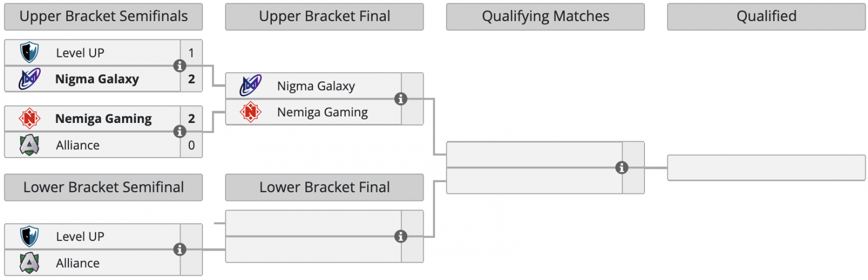Expand Lower Bracket Semifinal match info
The width and height of the screenshot is (868, 280).
180,250
